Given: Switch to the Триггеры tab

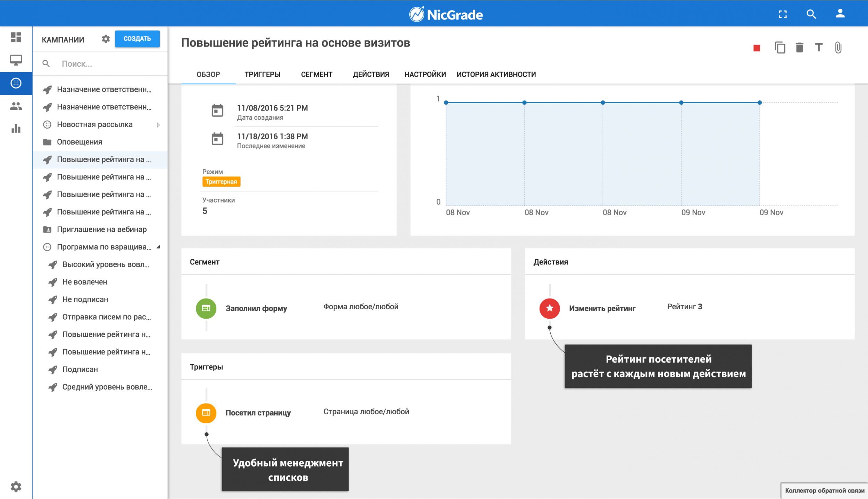Looking at the screenshot, I should coord(262,74).
